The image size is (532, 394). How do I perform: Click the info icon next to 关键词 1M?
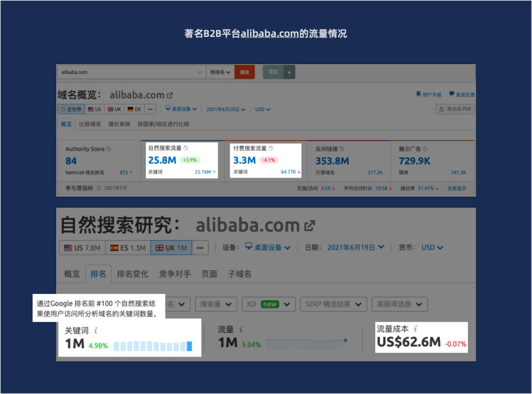pyautogui.click(x=96, y=330)
